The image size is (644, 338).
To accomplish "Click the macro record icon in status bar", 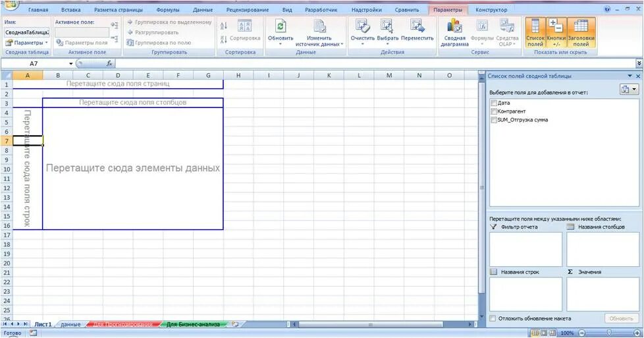I will point(33,333).
